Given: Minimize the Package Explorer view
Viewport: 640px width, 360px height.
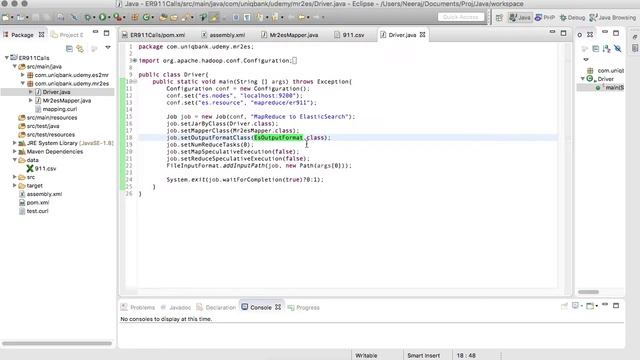Looking at the screenshot, I should pos(95,31).
